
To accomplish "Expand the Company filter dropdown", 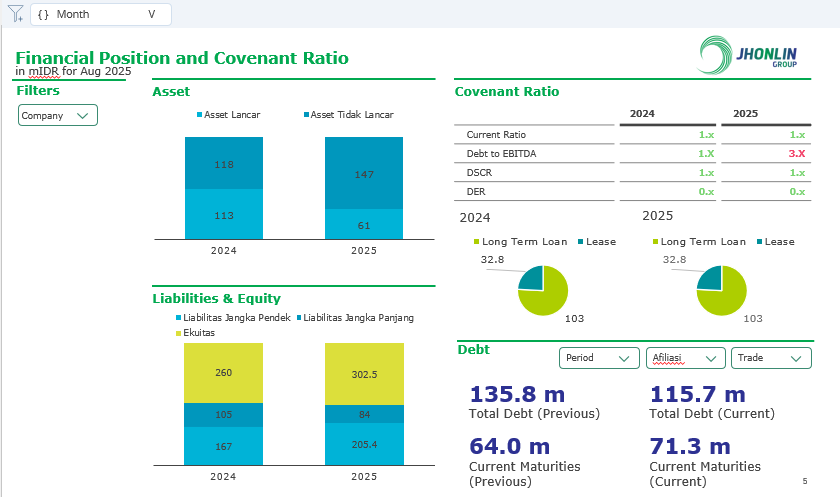I will click(58, 115).
